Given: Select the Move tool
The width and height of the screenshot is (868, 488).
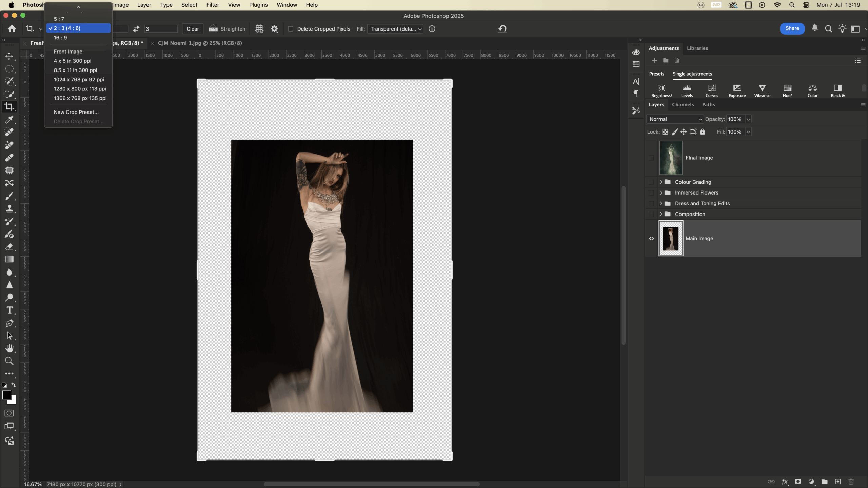Looking at the screenshot, I should [9, 56].
